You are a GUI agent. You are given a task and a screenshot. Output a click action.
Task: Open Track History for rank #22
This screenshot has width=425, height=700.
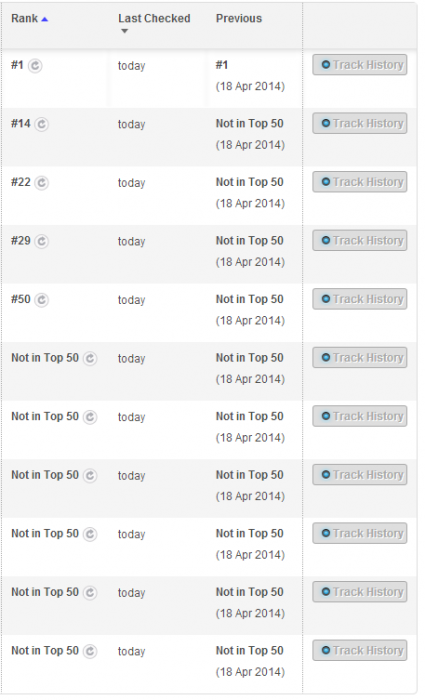[360, 182]
